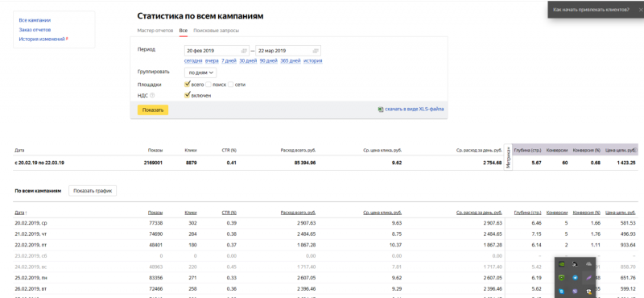
Task: Select '365 дней' period shortcut
Action: pos(291,61)
